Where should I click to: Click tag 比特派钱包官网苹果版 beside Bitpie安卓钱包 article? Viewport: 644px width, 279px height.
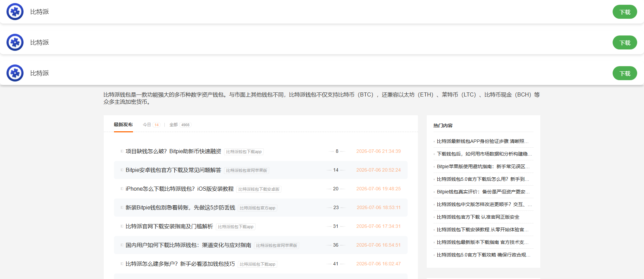(x=247, y=171)
